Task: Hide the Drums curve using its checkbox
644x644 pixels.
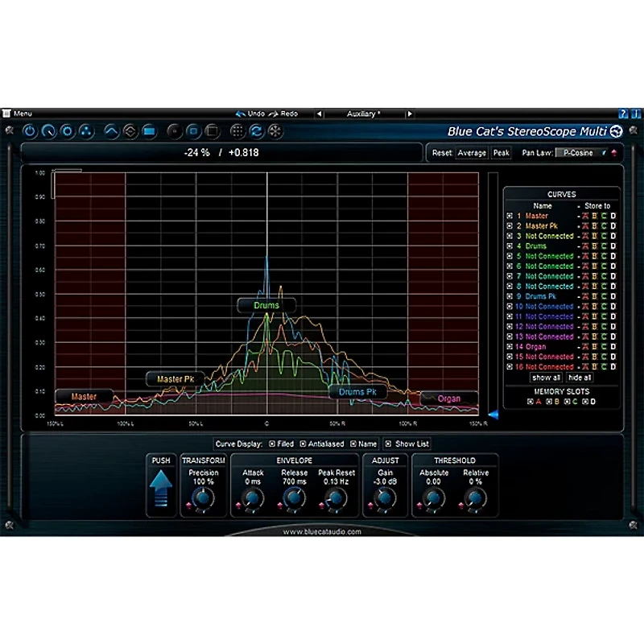Action: click(509, 246)
